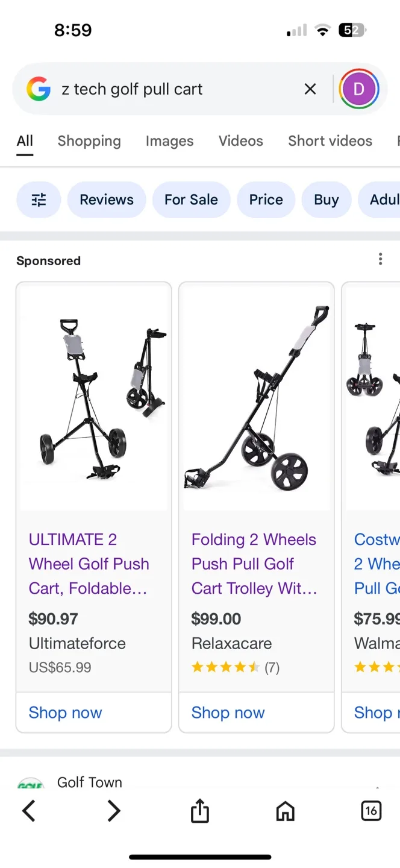Apply the For Sale filter chip

[x=192, y=200]
